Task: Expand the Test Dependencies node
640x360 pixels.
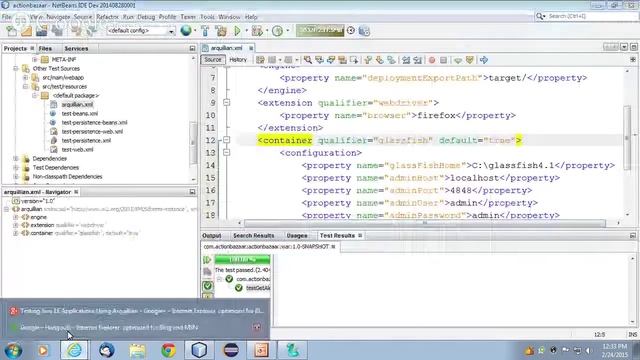Action: (x=16, y=167)
